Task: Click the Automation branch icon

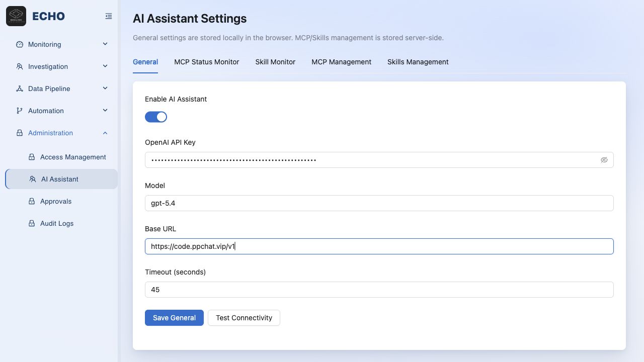Action: 20,111
